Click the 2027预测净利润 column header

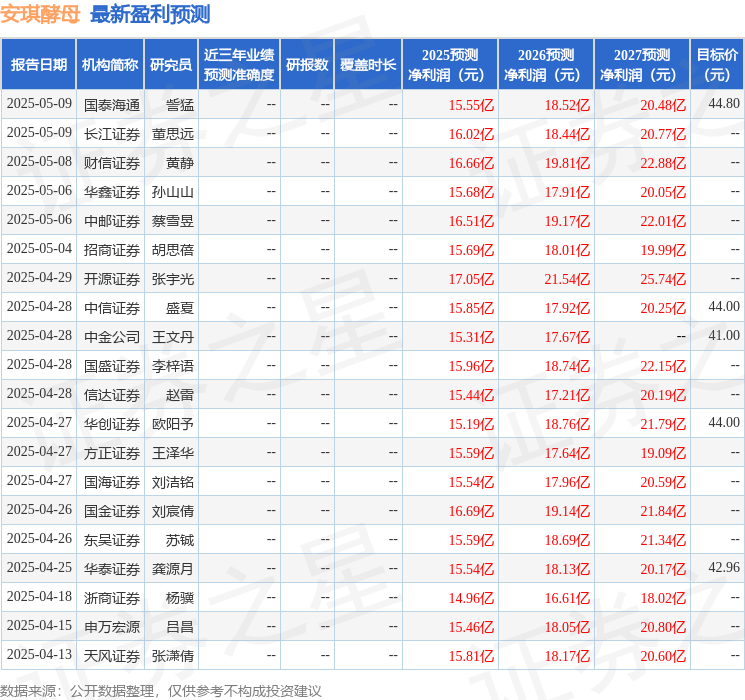point(641,65)
